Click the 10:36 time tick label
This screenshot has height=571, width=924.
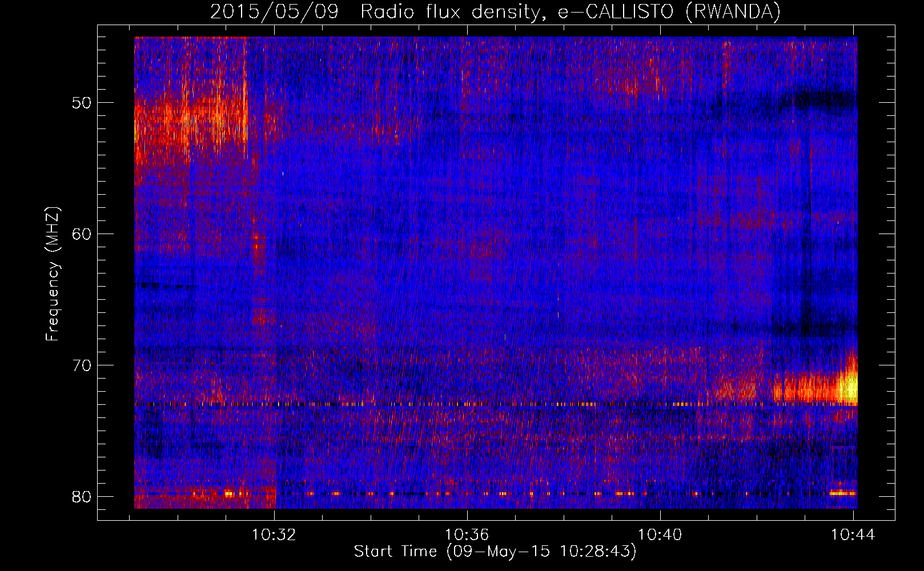467,534
